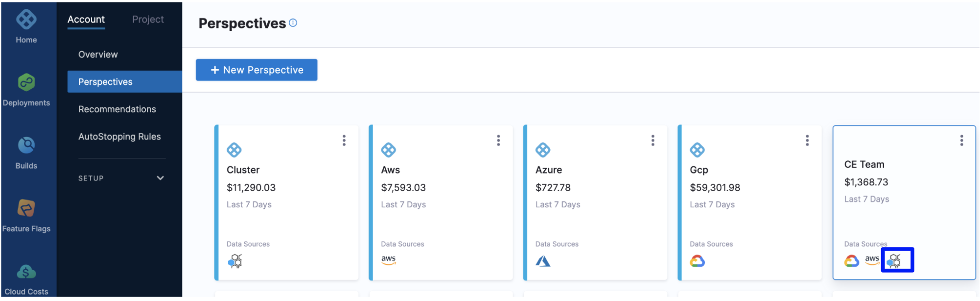Open the Builds module icon
This screenshot has height=301, width=980.
tap(26, 145)
